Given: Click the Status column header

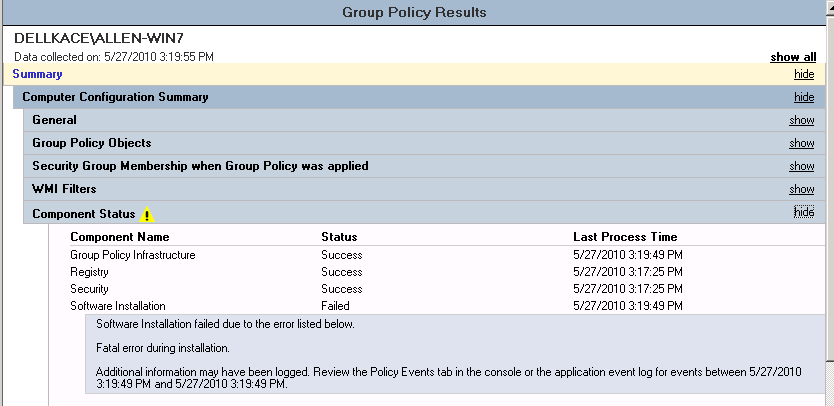Looking at the screenshot, I should (339, 237).
